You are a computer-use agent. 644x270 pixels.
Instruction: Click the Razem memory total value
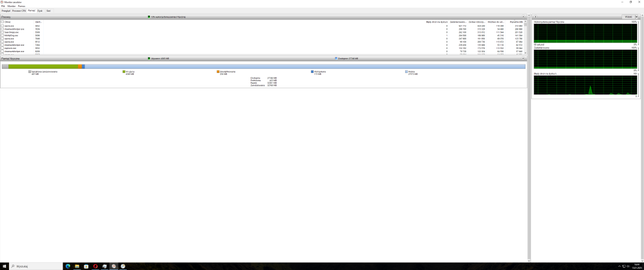pos(270,83)
